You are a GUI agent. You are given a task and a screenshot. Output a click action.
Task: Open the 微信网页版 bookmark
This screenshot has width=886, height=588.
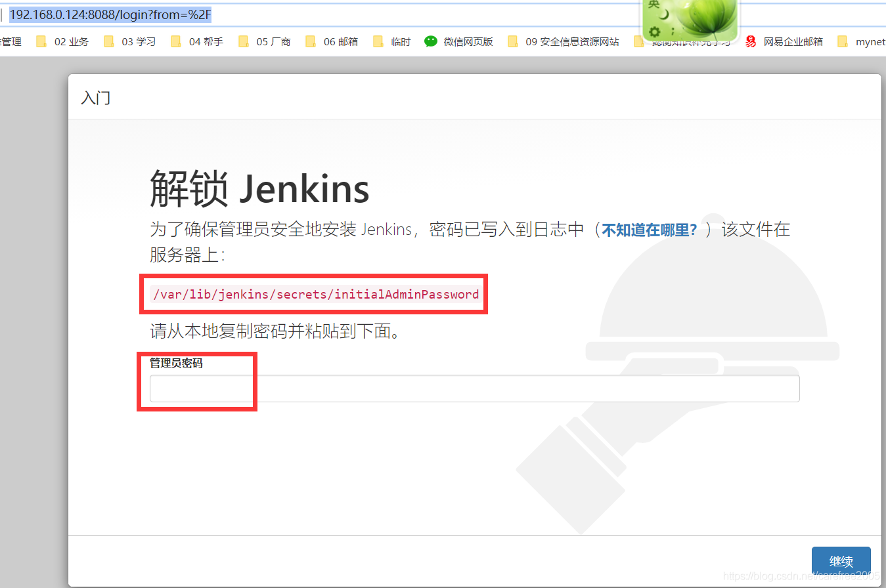tap(459, 41)
